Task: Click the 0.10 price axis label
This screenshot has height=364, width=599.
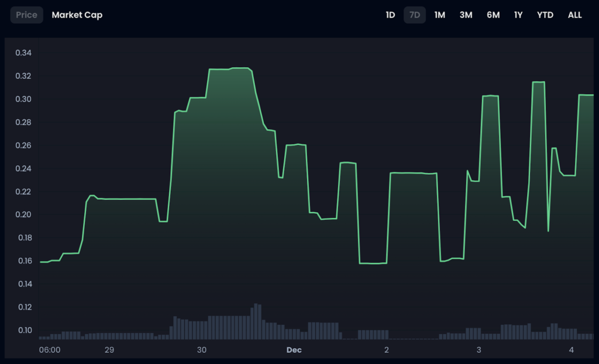Action: [23, 330]
